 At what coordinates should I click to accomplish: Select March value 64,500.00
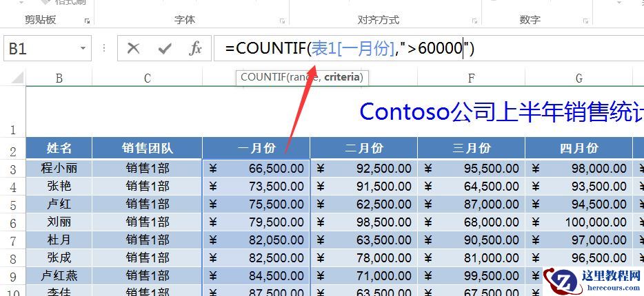(472, 186)
